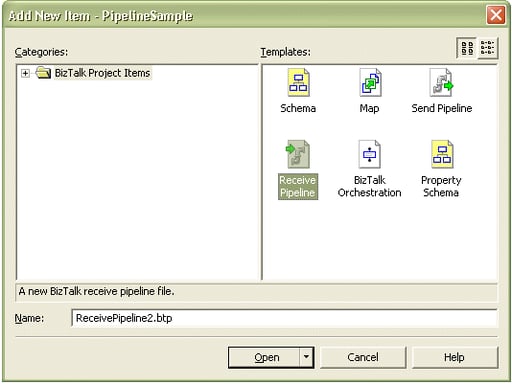The image size is (512, 384).
Task: Click the 'Map' label text
Action: click(369, 108)
